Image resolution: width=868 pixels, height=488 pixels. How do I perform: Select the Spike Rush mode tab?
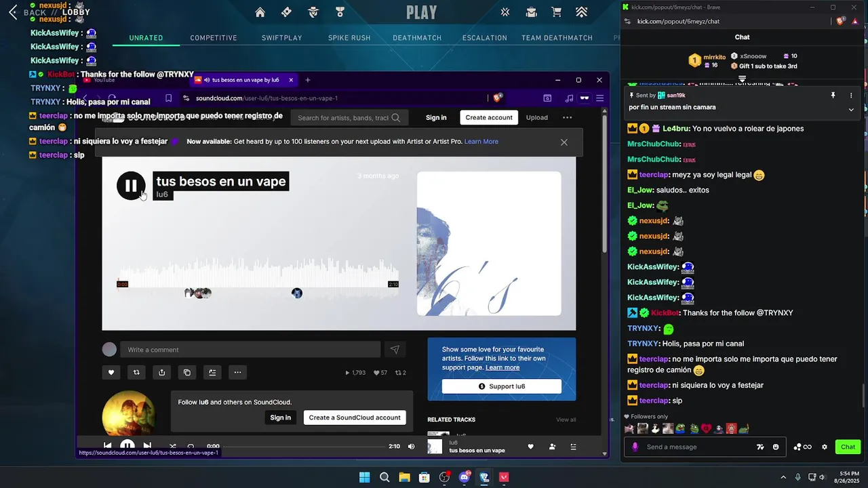point(349,38)
